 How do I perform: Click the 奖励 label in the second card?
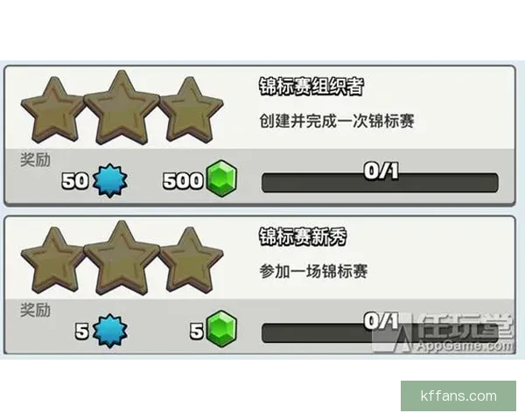click(36, 310)
